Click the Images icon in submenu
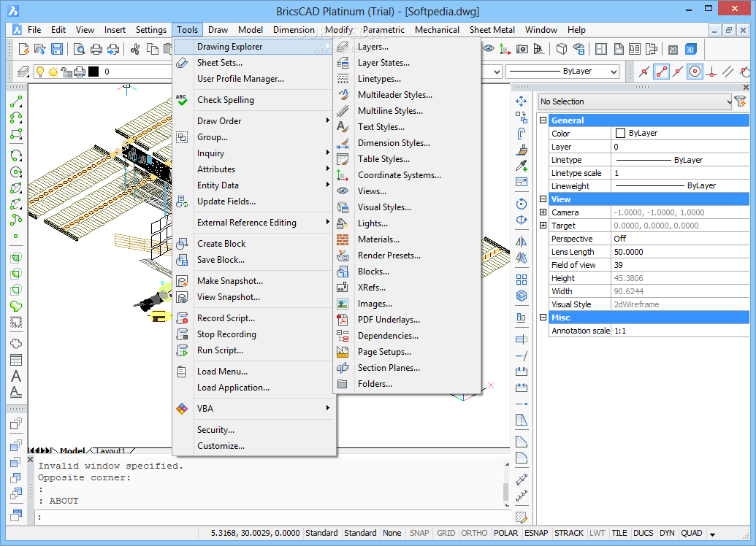The width and height of the screenshot is (756, 546). (x=343, y=304)
